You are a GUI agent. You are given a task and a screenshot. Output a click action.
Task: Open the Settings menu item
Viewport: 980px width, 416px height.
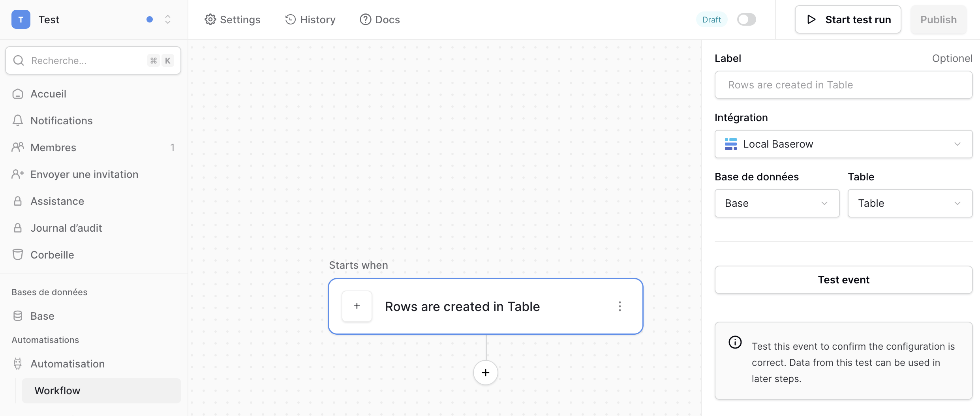click(233, 19)
